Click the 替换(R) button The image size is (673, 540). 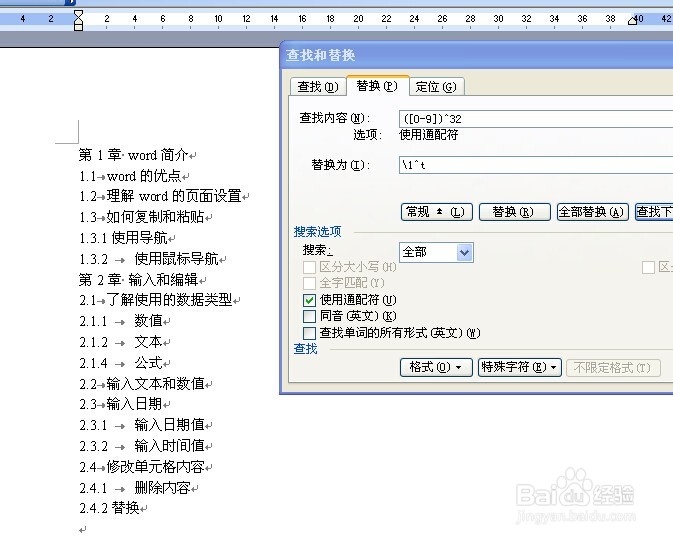point(514,212)
